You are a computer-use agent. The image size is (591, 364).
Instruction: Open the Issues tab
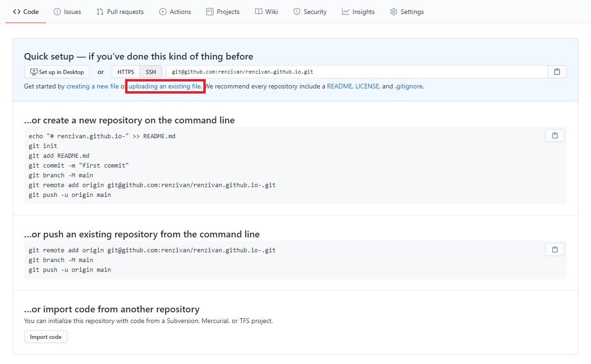pos(67,12)
